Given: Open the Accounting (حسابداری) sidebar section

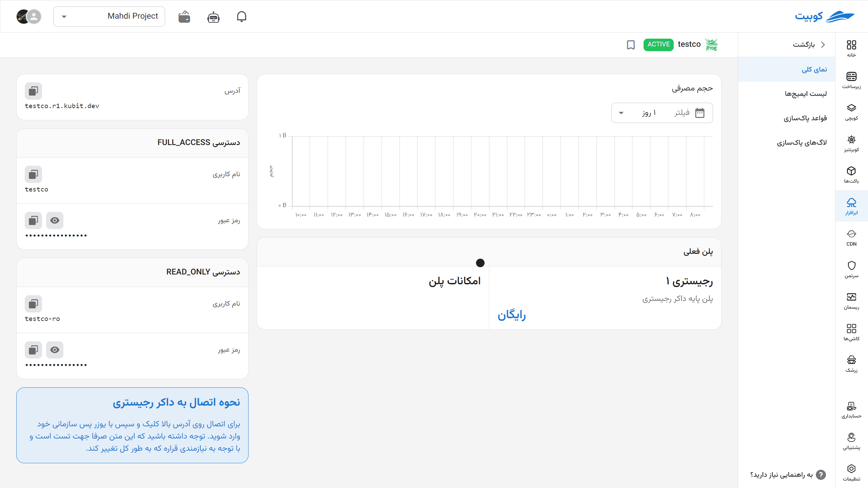Looking at the screenshot, I should pyautogui.click(x=851, y=410).
